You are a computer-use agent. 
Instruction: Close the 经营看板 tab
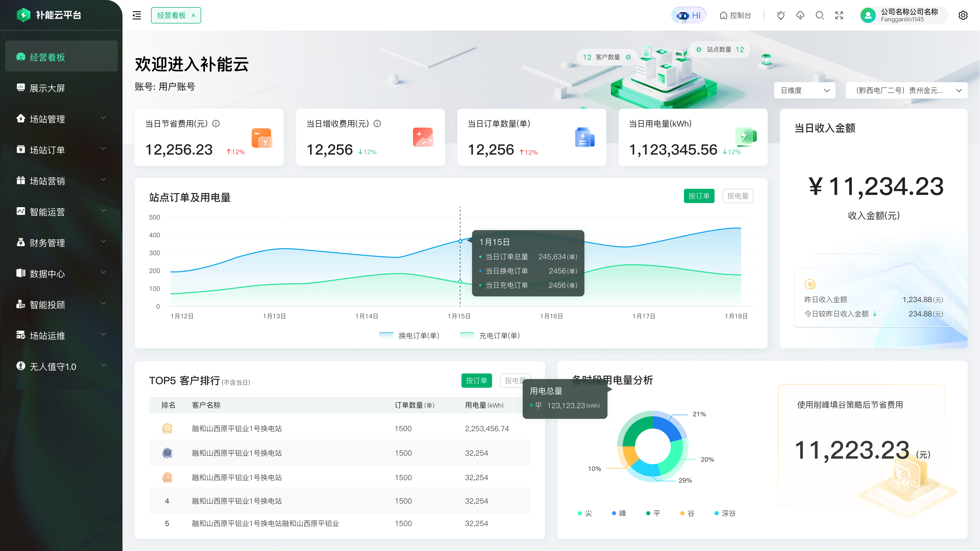point(193,15)
